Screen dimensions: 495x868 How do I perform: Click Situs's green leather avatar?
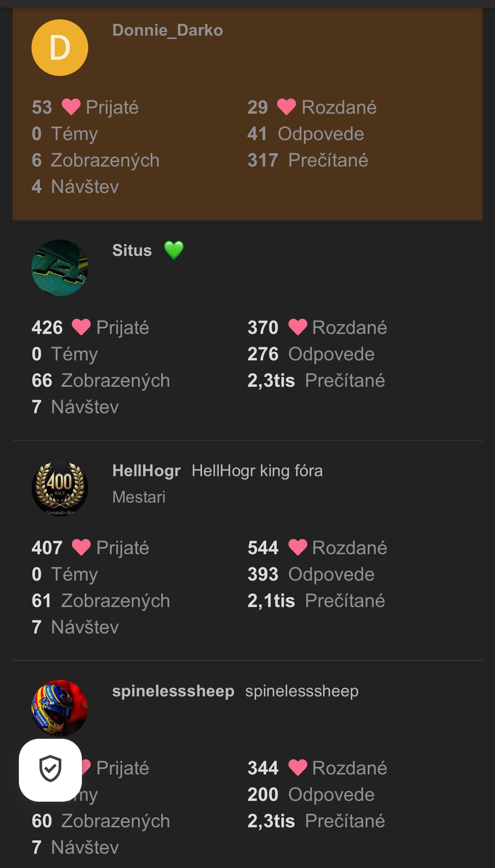coord(60,268)
